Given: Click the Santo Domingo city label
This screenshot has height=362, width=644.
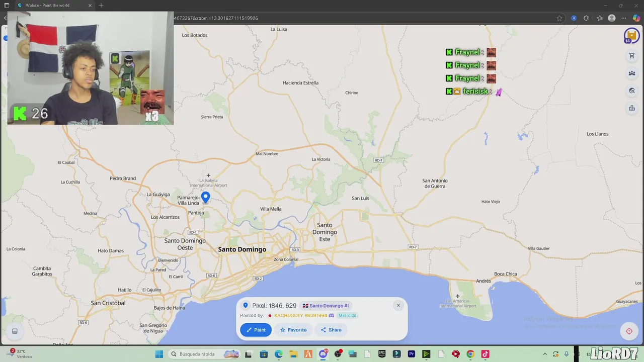Looking at the screenshot, I should pyautogui.click(x=242, y=249).
